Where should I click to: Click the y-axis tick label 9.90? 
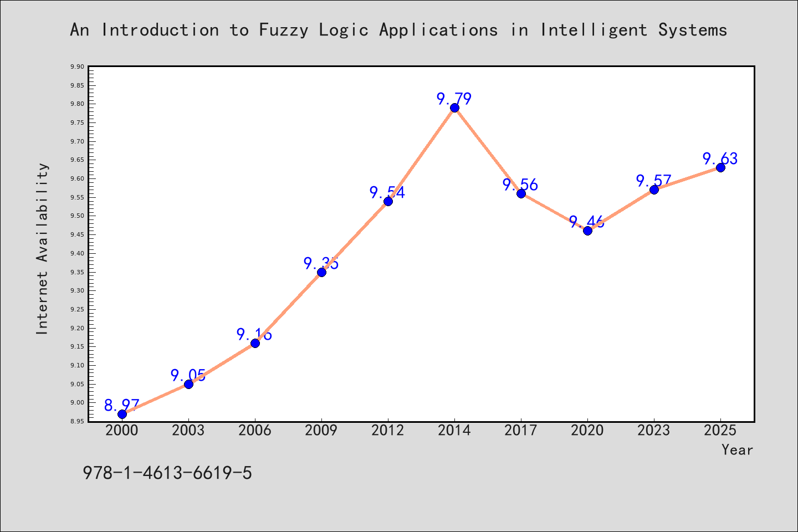point(78,66)
